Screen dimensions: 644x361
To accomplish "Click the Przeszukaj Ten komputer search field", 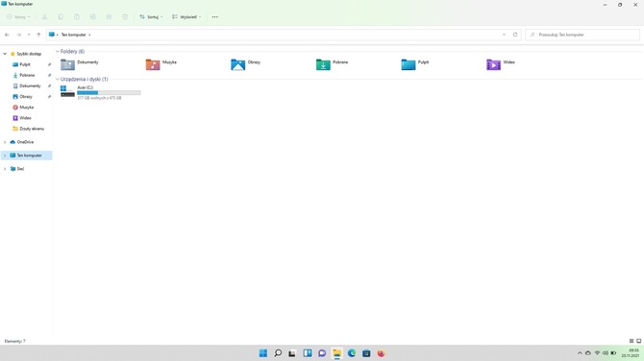I will coord(582,35).
